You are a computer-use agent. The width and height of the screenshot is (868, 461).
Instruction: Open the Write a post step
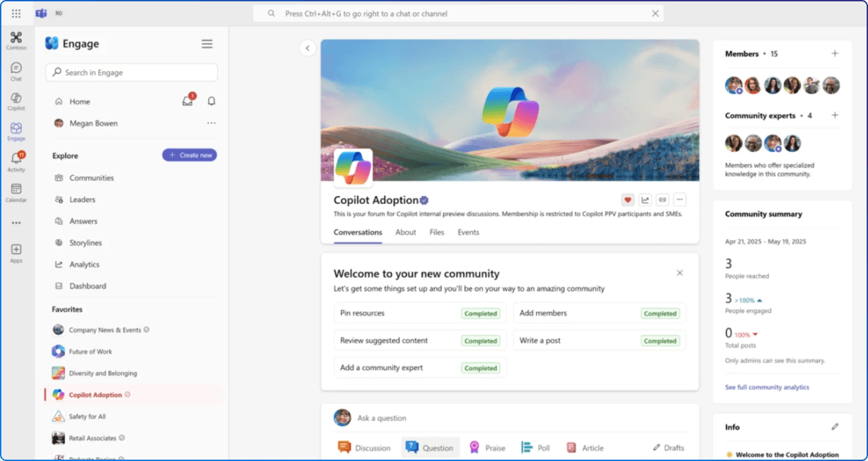click(599, 340)
